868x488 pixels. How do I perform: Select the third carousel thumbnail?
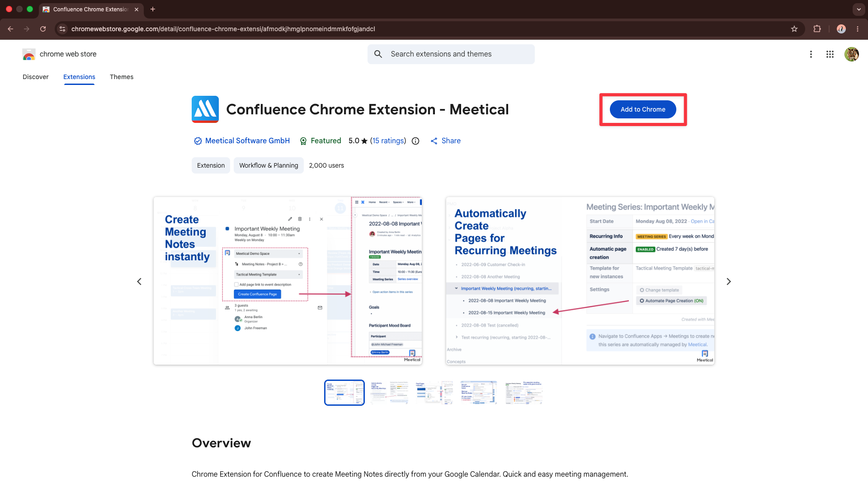coord(434,393)
